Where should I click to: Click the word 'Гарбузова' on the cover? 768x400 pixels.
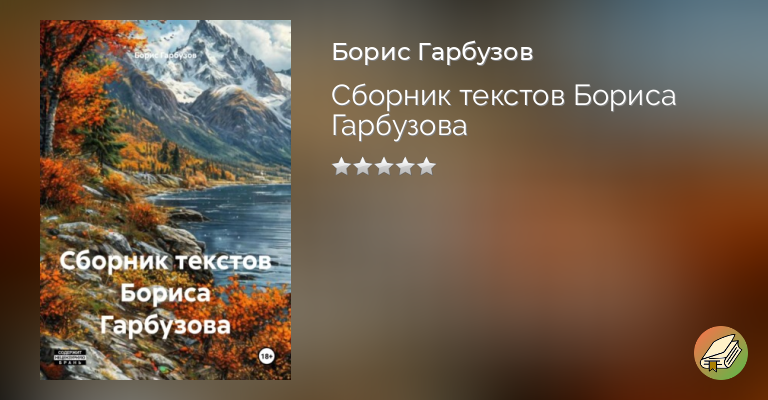coord(166,326)
